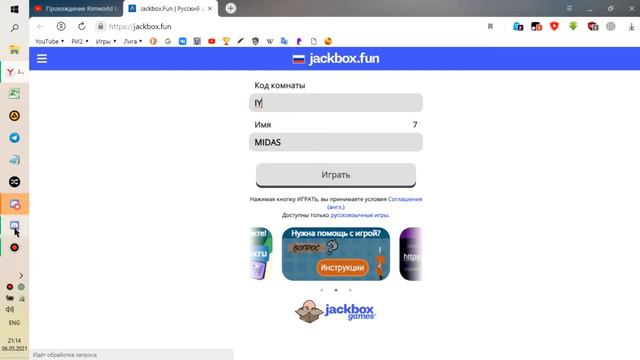
Task: Click the browser back arrow
Action: click(x=40, y=27)
